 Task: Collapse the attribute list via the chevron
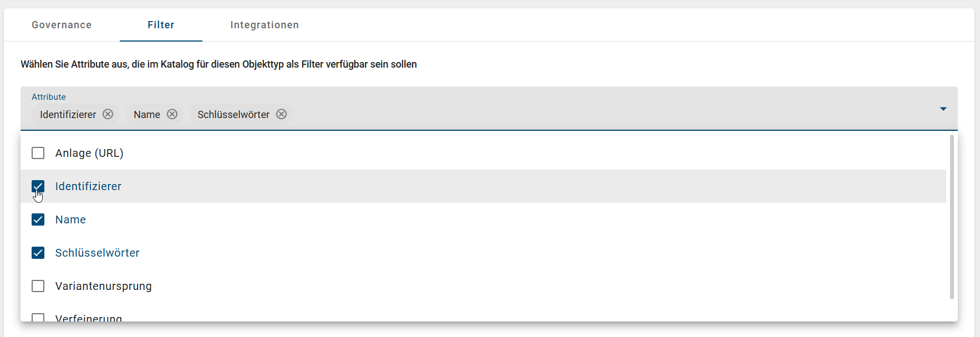point(943,109)
